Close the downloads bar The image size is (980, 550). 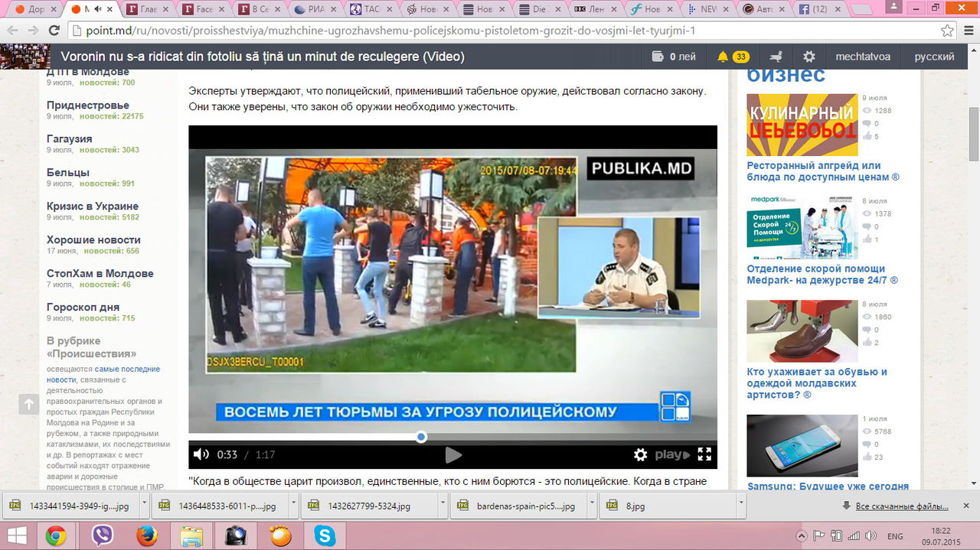point(965,506)
